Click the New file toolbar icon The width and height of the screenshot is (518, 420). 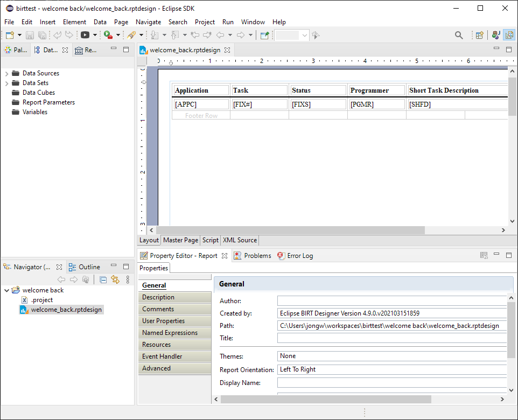tap(9, 35)
